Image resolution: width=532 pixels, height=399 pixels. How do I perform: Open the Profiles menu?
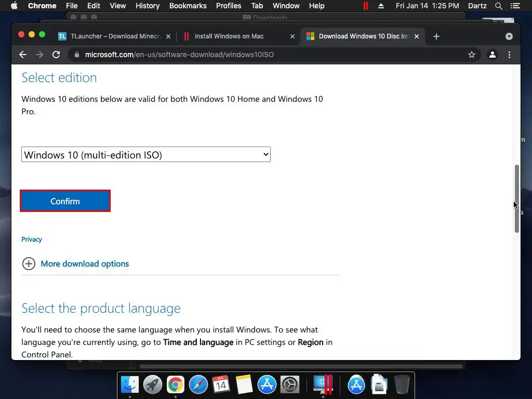click(x=229, y=6)
